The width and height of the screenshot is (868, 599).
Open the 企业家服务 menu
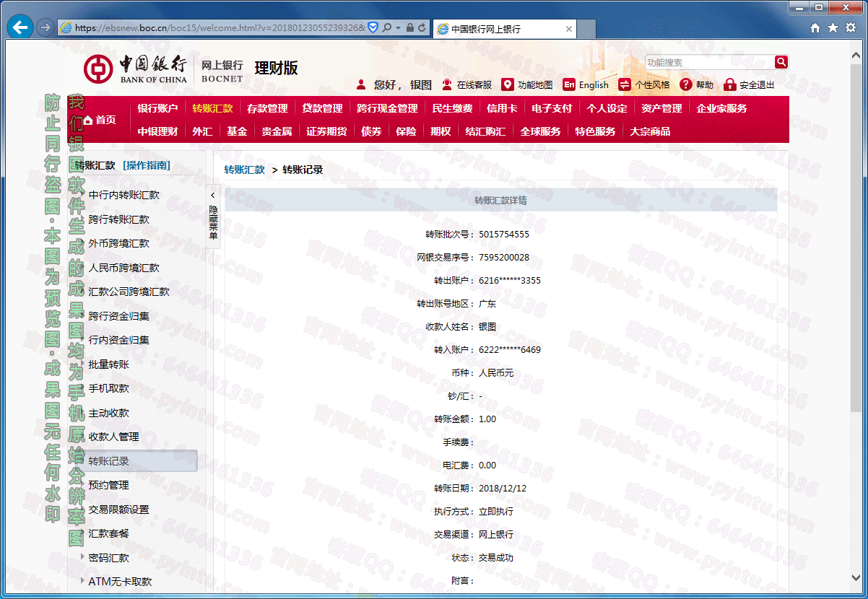coord(721,108)
